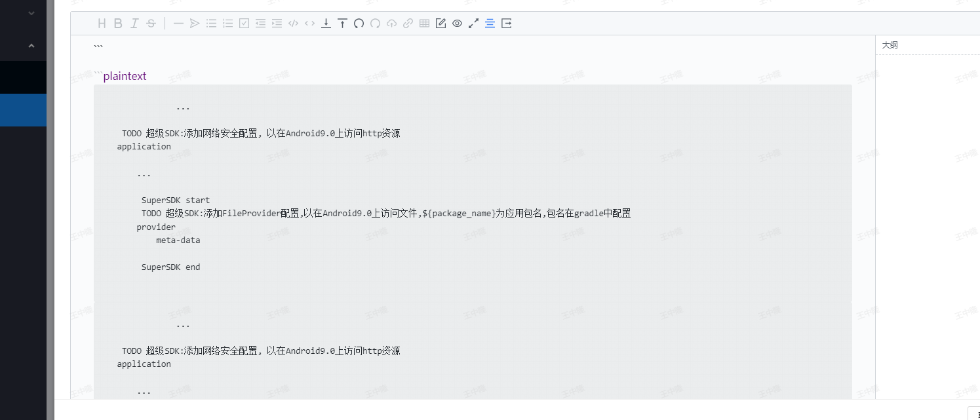Insert inline code via toolbar
Screen dimensions: 980x420
(309, 24)
